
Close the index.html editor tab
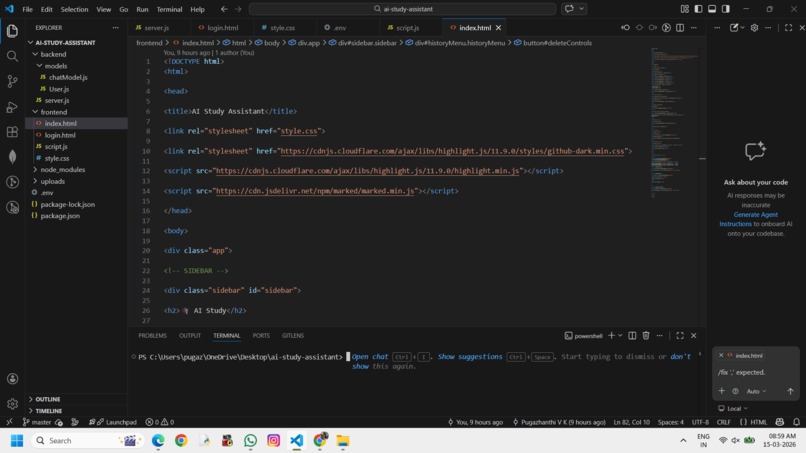[498, 28]
